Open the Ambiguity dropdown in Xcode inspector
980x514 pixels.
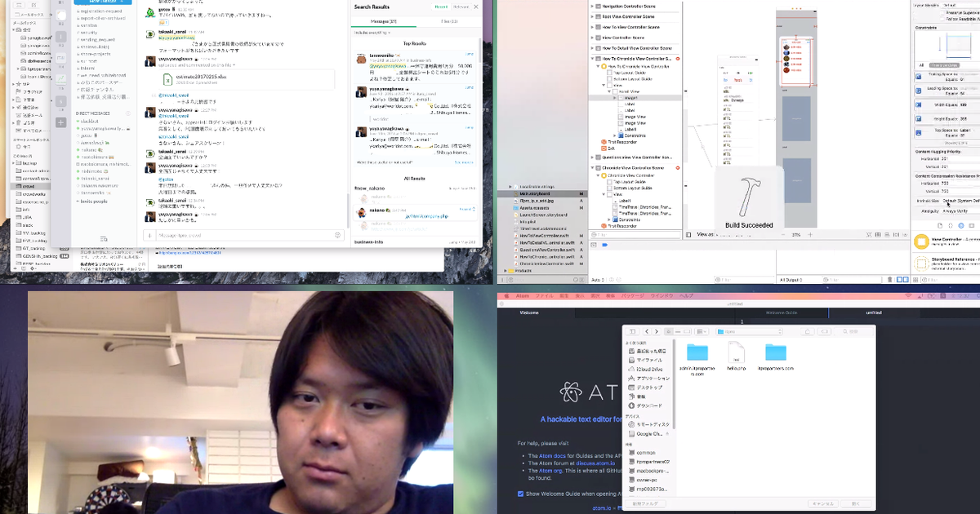960,210
